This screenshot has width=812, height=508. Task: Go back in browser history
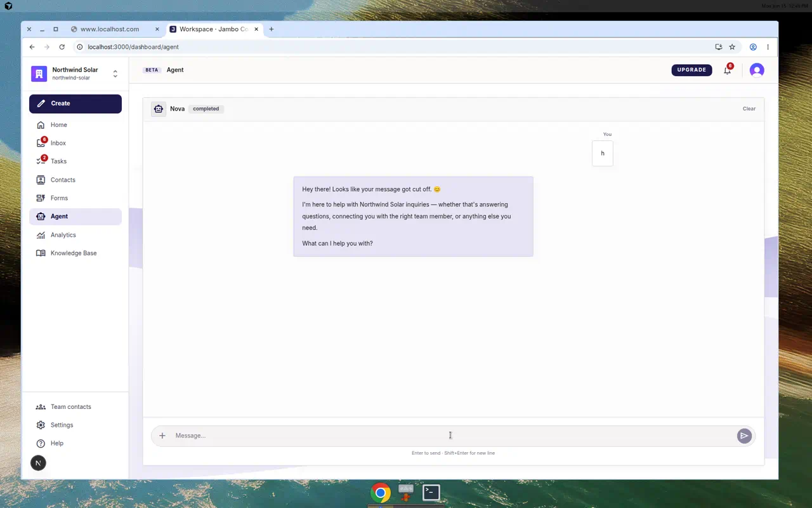32,47
